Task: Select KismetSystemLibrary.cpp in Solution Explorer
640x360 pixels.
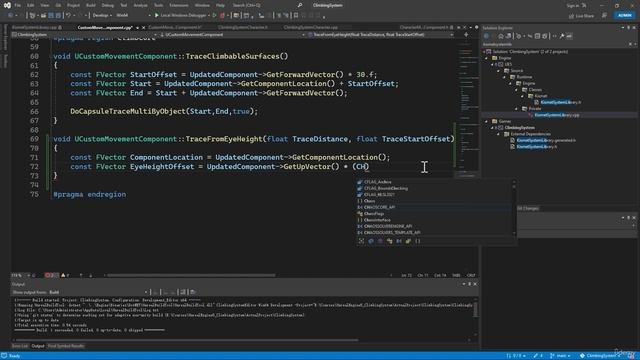Action: point(557,115)
